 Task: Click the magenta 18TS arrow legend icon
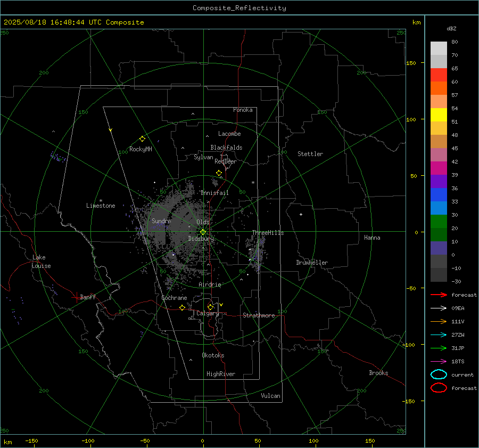click(439, 362)
